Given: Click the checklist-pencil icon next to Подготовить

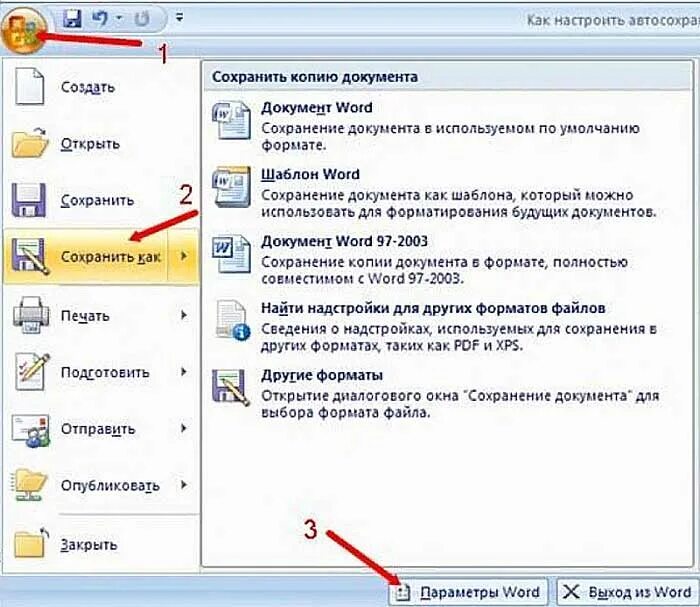Looking at the screenshot, I should pyautogui.click(x=31, y=372).
